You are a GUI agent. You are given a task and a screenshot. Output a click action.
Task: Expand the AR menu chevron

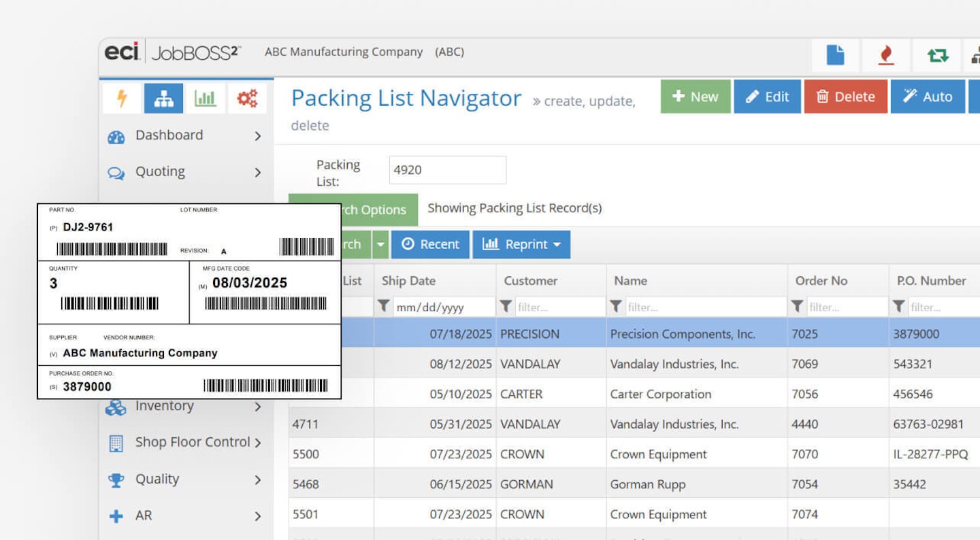pos(258,516)
